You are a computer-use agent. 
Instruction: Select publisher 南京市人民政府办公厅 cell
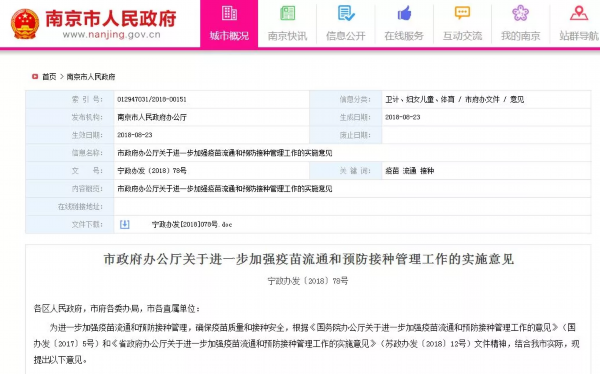152,118
